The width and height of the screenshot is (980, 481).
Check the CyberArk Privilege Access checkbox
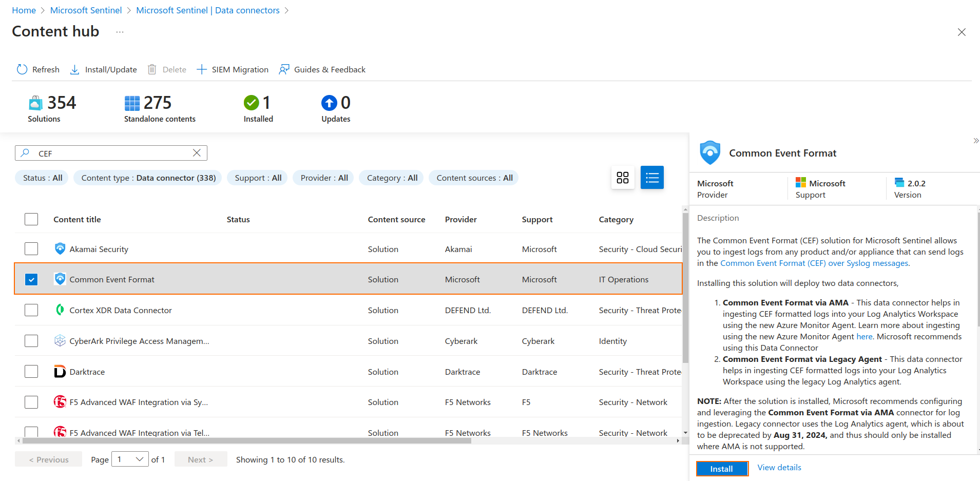click(31, 341)
